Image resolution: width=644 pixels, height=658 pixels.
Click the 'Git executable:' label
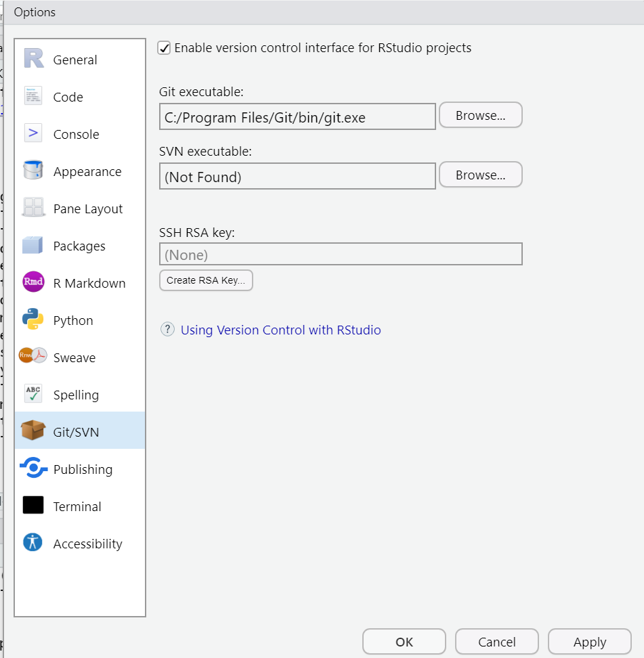(201, 91)
